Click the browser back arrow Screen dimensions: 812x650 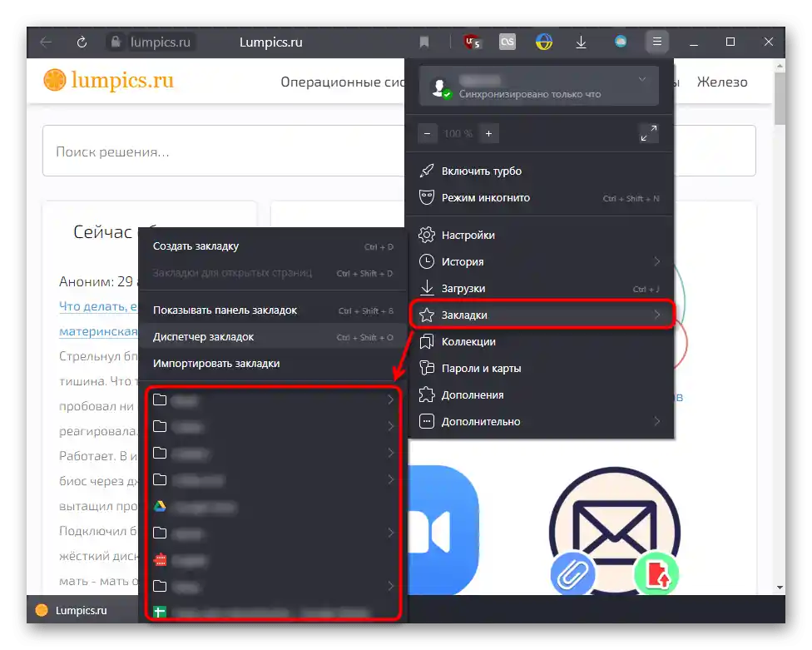46,42
